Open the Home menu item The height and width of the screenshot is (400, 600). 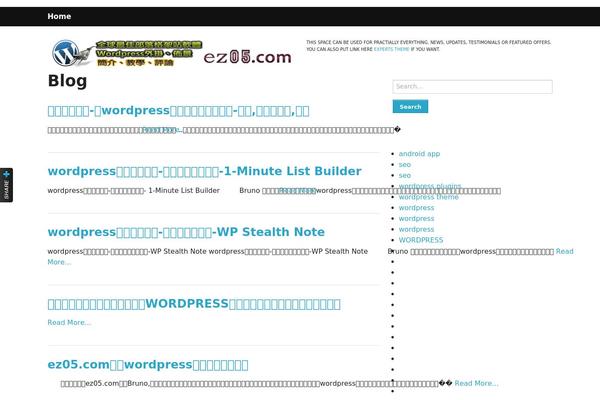coord(59,16)
